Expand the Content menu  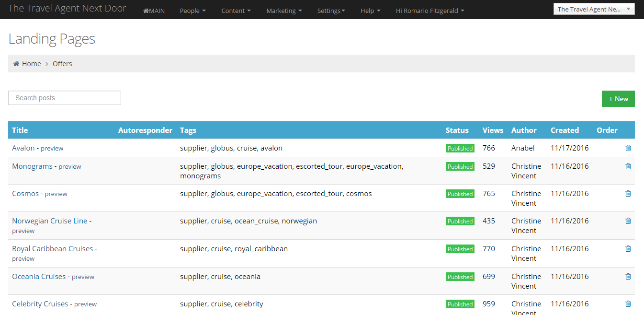[x=236, y=11]
